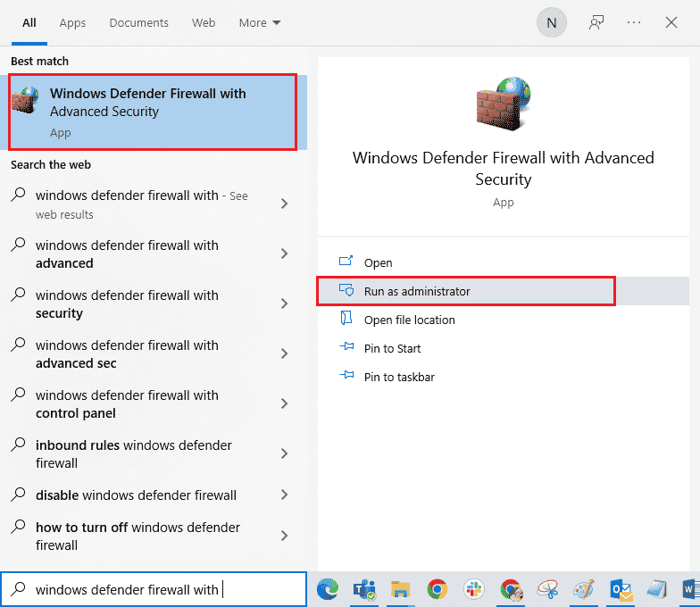The width and height of the screenshot is (700, 607).
Task: Expand arrow for 'See web results' suggestion
Action: pyautogui.click(x=284, y=204)
